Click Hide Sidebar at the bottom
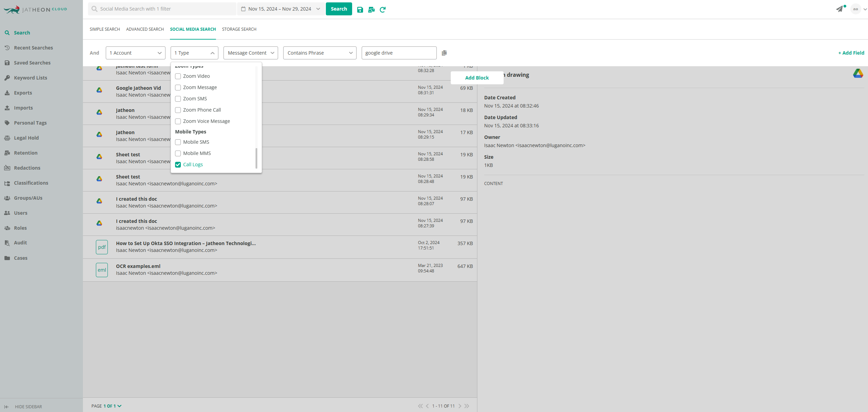868x412 pixels. [23, 407]
